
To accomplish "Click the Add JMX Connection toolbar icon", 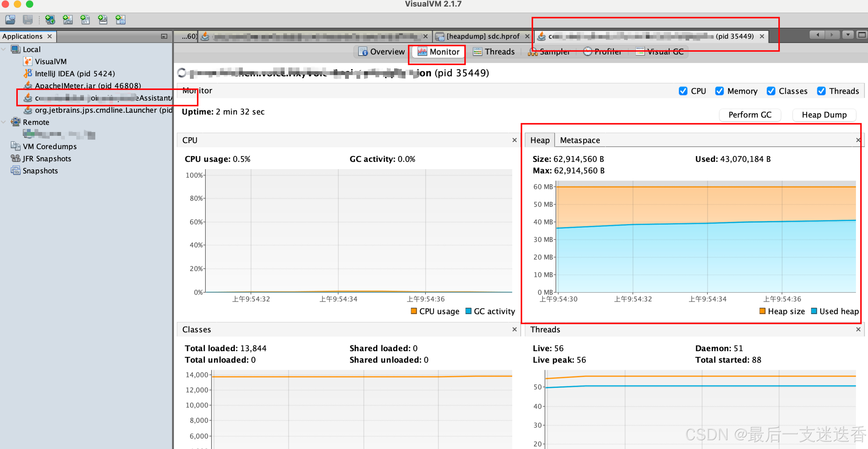I will [68, 20].
